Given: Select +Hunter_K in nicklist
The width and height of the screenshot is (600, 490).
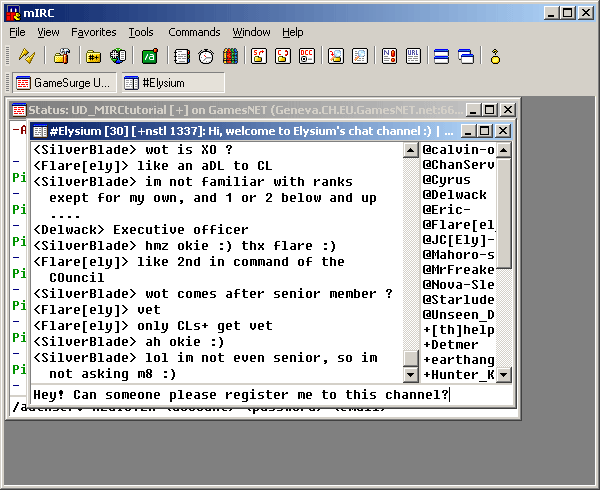Looking at the screenshot, I should [x=458, y=374].
